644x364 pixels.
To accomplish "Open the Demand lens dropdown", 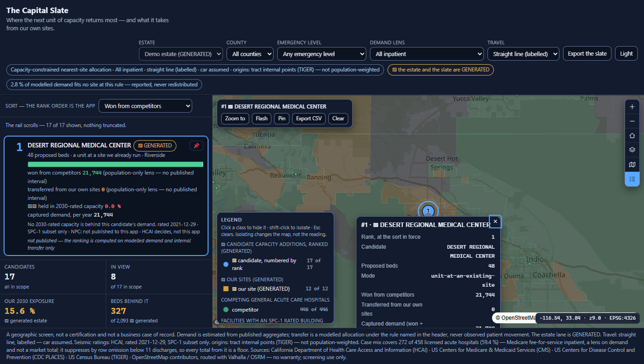I will point(427,54).
